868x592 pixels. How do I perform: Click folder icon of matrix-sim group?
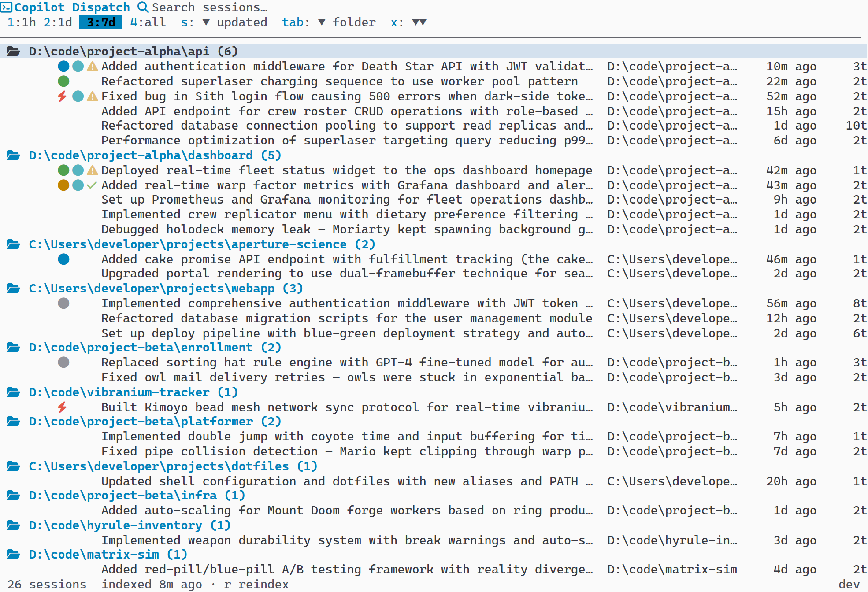coord(14,555)
